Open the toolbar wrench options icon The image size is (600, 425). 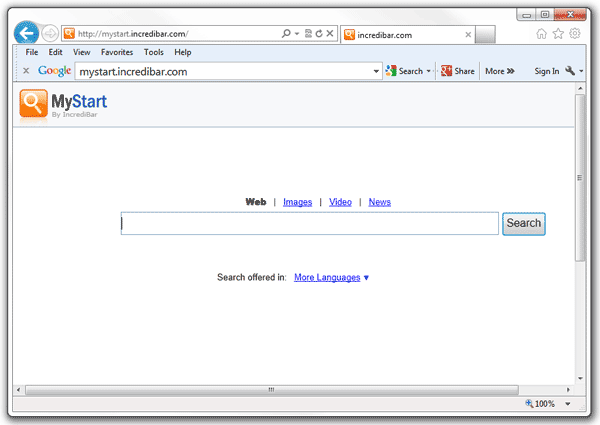570,71
